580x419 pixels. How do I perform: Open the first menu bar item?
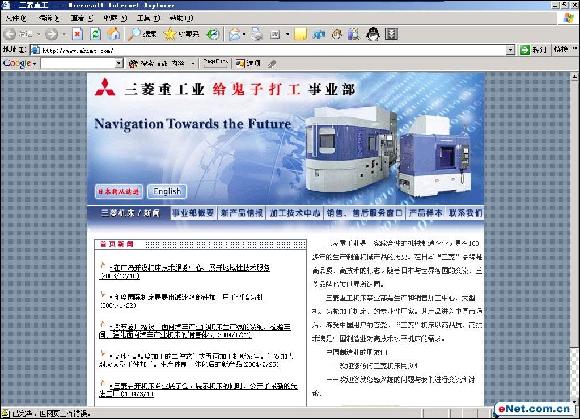pos(16,18)
